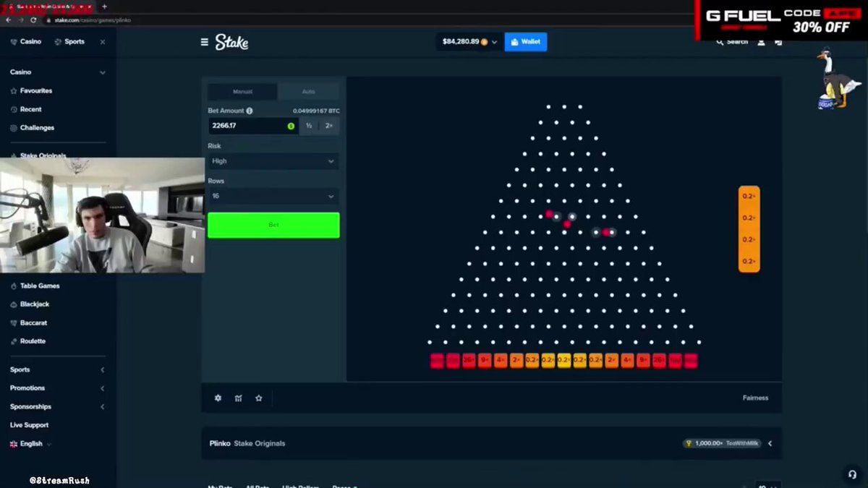The height and width of the screenshot is (488, 868).
Task: Open the Rows dropdown set to 16
Action: pos(273,196)
